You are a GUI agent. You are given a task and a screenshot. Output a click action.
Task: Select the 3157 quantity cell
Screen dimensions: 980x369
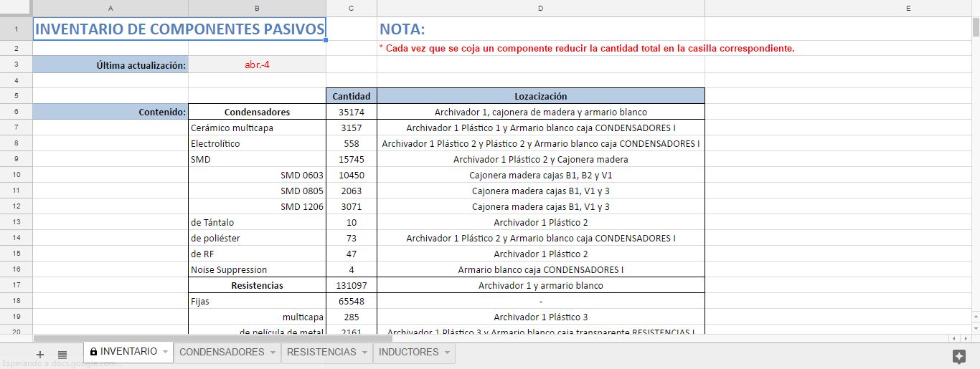[351, 128]
